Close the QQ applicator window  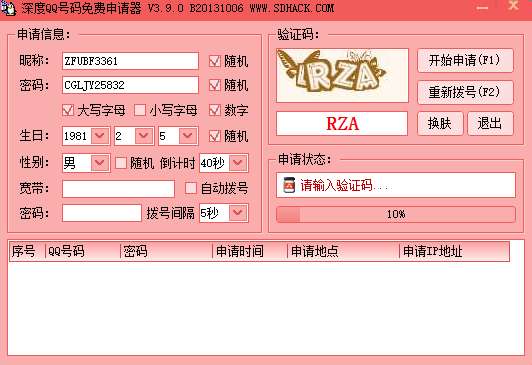(x=514, y=6)
